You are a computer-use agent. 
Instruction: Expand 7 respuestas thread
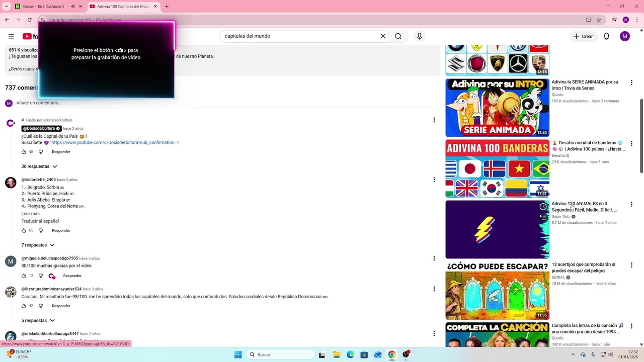point(38,245)
